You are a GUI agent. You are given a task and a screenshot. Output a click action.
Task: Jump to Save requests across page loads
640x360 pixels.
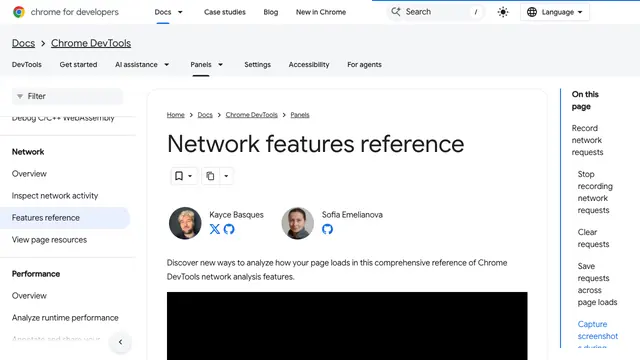[597, 284]
